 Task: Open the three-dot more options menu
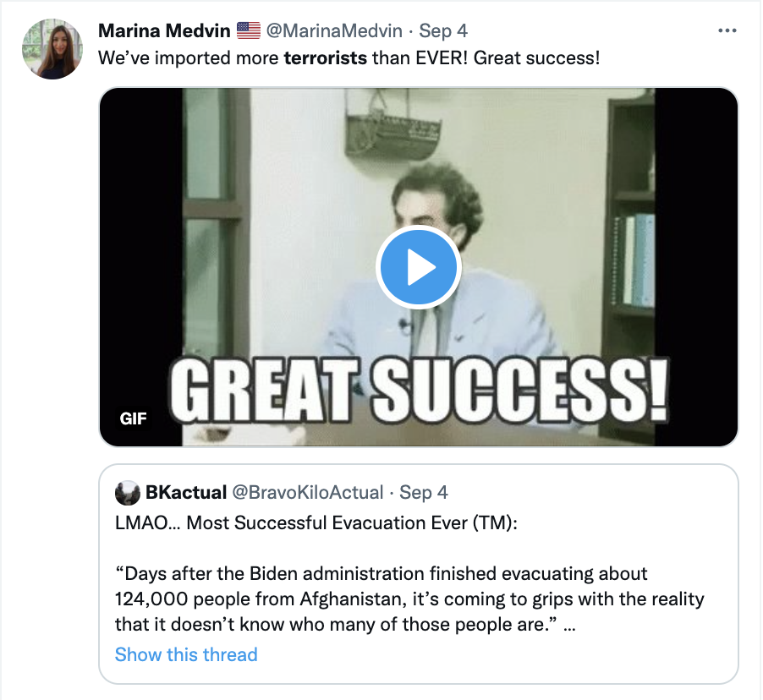point(727,30)
